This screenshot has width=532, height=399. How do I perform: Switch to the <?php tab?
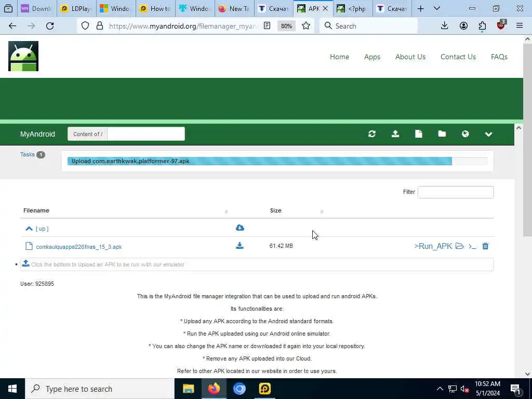click(x=353, y=8)
